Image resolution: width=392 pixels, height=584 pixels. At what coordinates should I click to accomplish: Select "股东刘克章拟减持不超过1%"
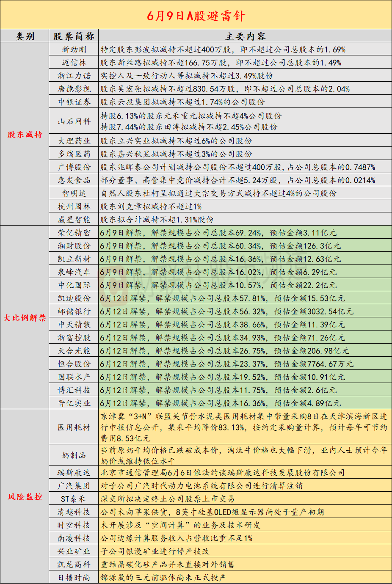(x=151, y=207)
